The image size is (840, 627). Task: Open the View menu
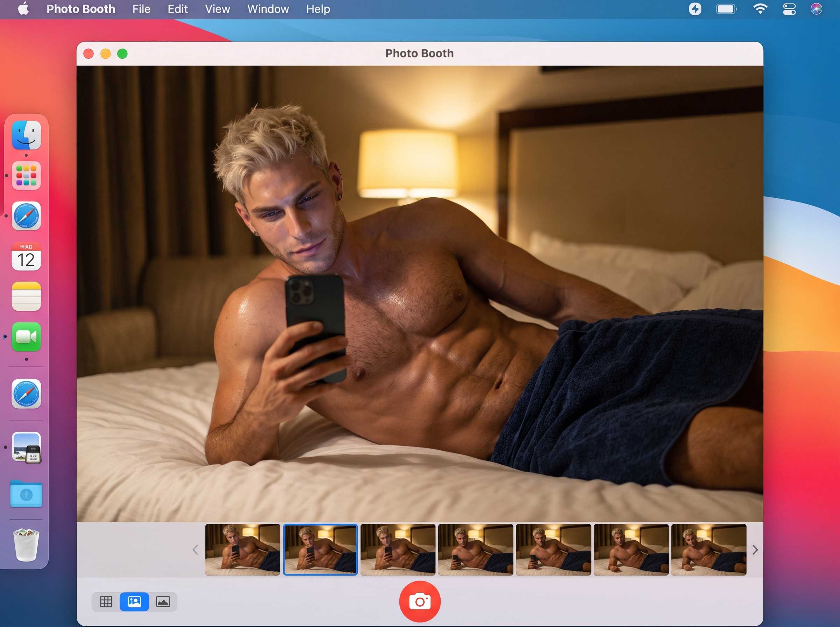click(217, 9)
